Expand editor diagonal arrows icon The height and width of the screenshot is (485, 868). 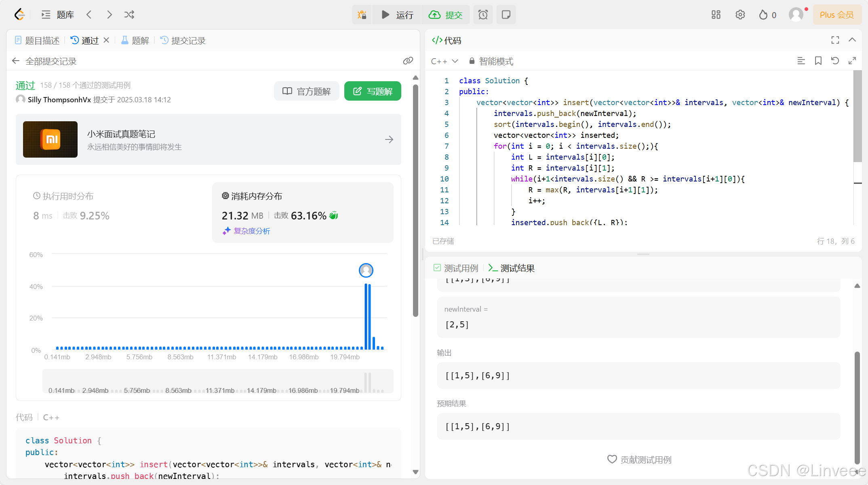pyautogui.click(x=852, y=61)
